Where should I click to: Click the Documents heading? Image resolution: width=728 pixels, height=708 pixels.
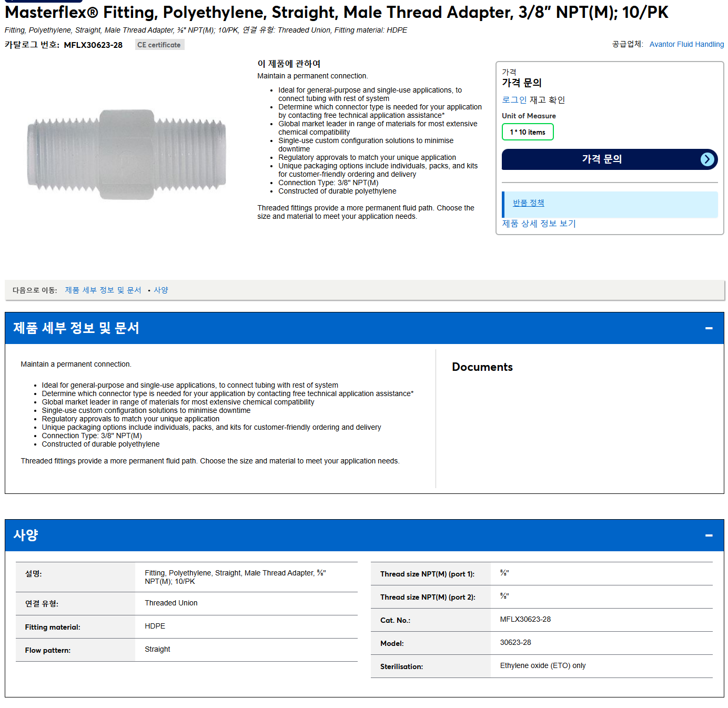point(482,367)
